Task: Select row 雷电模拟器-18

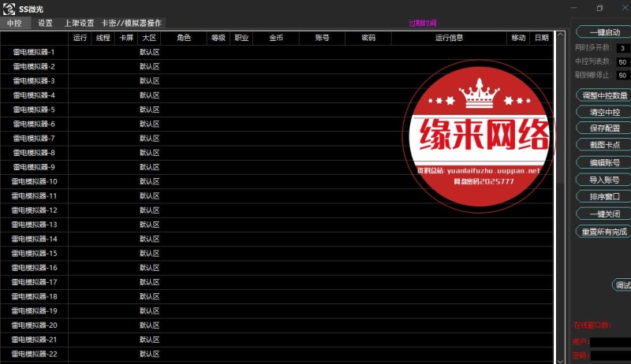Action: (x=277, y=296)
